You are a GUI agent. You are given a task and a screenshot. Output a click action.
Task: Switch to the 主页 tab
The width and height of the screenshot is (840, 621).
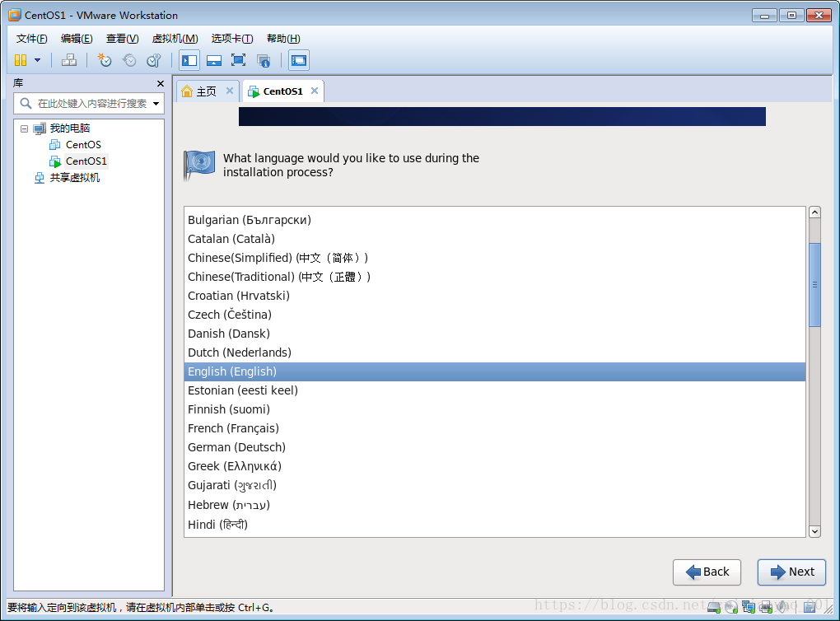[x=206, y=91]
